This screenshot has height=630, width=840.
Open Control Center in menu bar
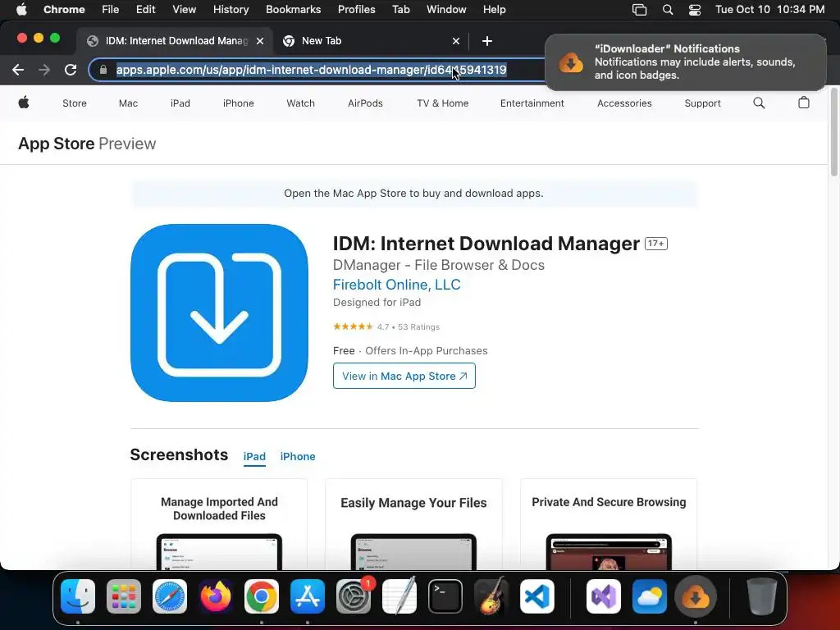695,10
